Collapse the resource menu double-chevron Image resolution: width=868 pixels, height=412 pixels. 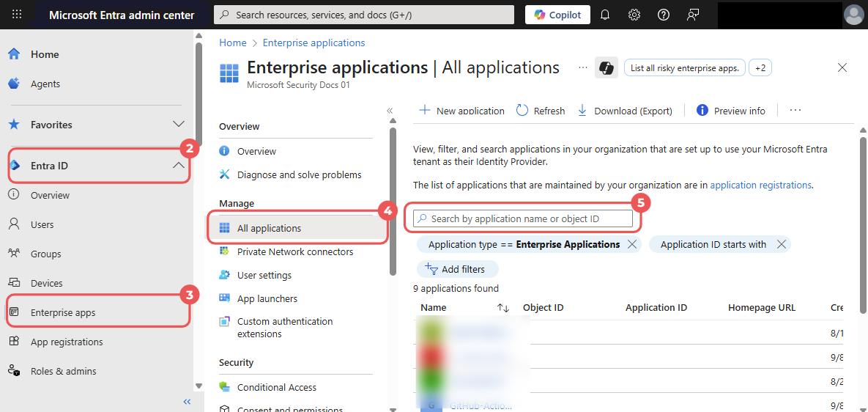click(390, 110)
